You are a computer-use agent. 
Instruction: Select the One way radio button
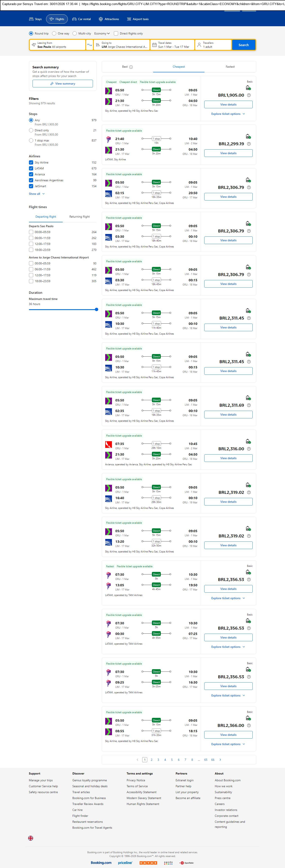(54, 33)
